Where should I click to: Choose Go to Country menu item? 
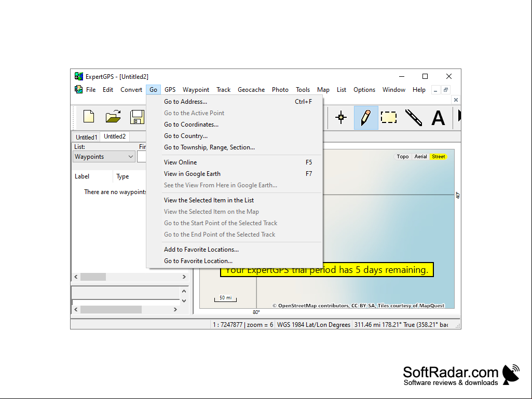[235, 136]
